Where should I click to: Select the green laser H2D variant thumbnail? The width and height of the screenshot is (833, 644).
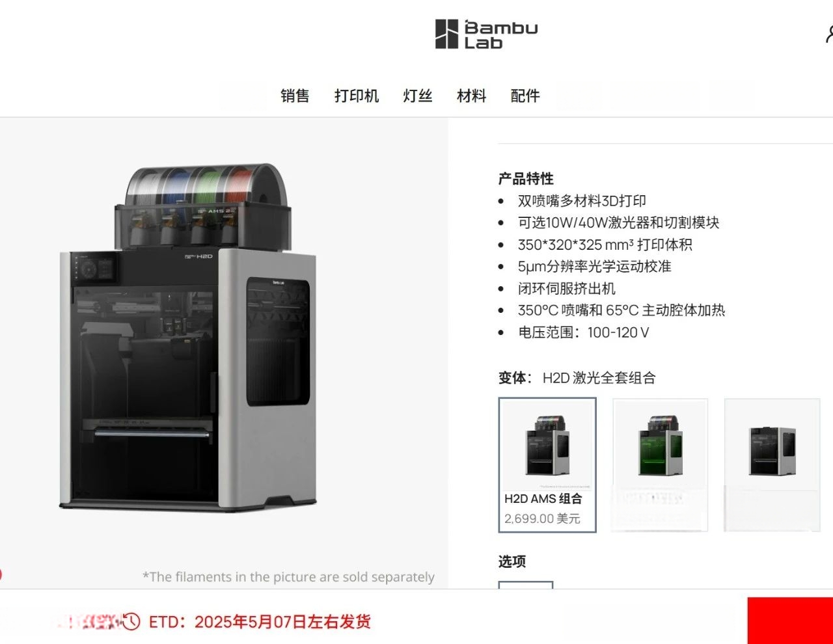click(x=660, y=464)
